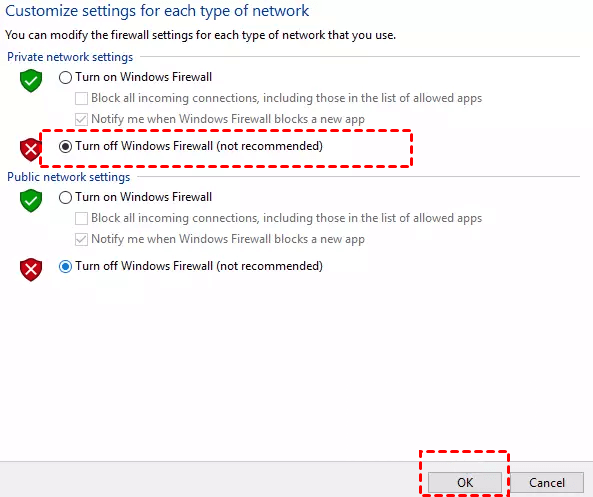Click the 'Private network settings' group heading
This screenshot has width=593, height=497.
(70, 57)
